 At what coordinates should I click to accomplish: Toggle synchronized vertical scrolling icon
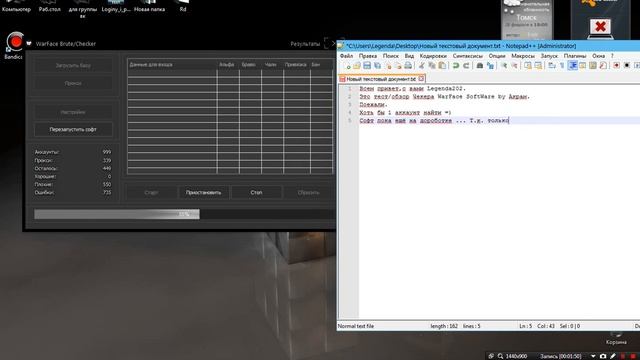point(528,66)
